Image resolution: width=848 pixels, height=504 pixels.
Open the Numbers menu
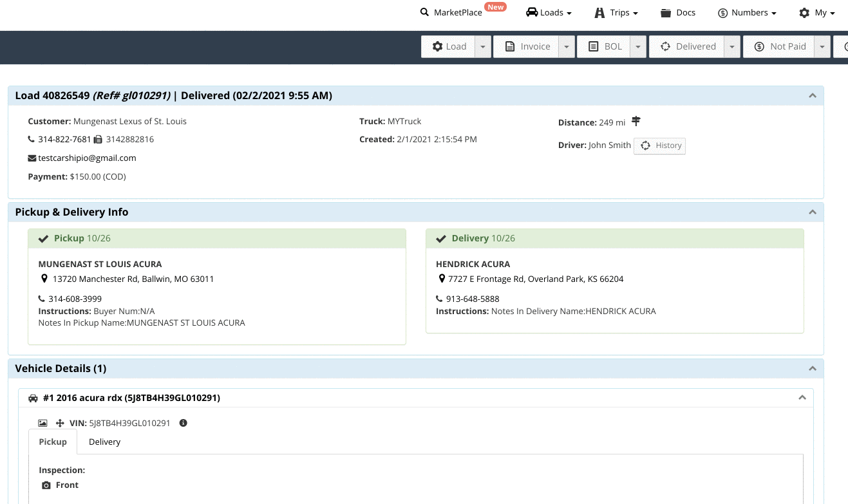(747, 13)
